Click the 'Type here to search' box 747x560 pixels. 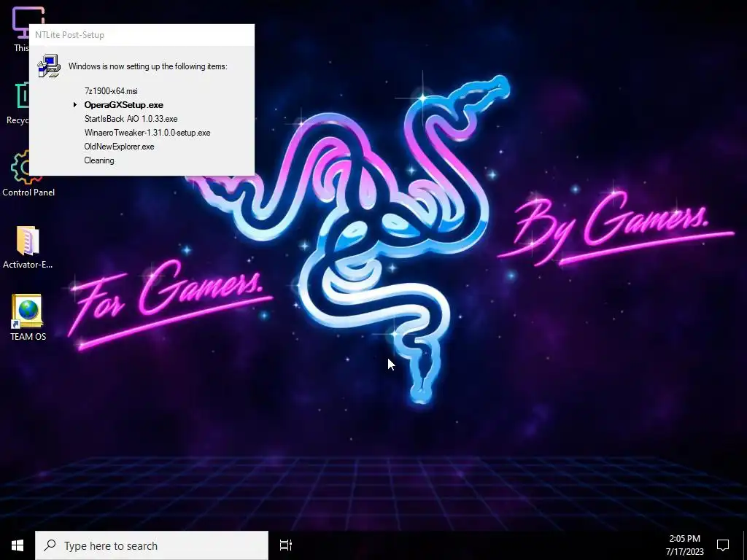pos(152,545)
